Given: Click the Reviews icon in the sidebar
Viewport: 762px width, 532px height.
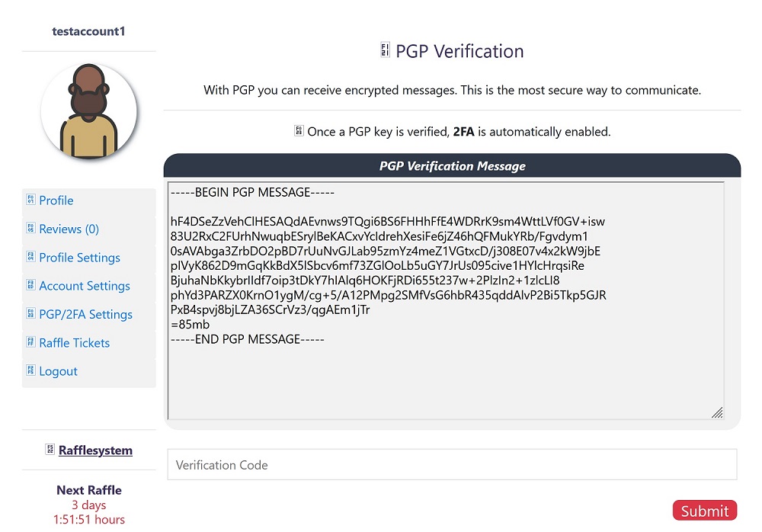Looking at the screenshot, I should [x=29, y=229].
